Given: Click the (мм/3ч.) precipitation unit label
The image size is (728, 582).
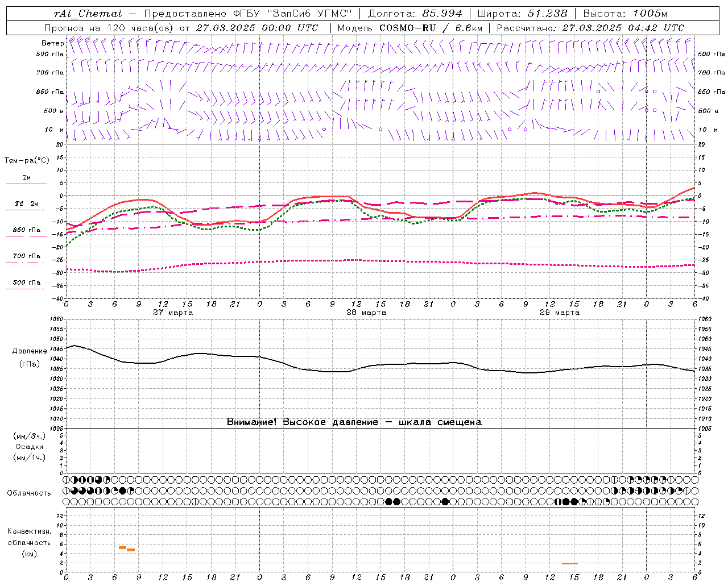Looking at the screenshot, I should (x=29, y=436).
